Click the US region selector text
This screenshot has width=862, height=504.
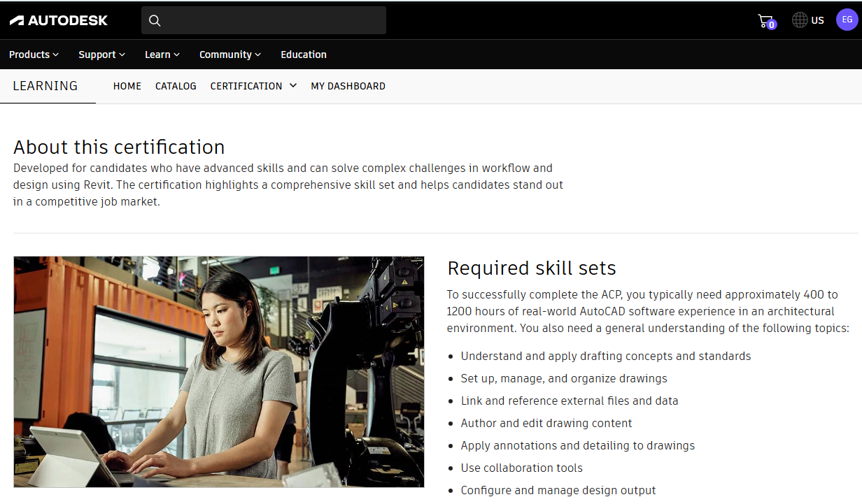[818, 20]
